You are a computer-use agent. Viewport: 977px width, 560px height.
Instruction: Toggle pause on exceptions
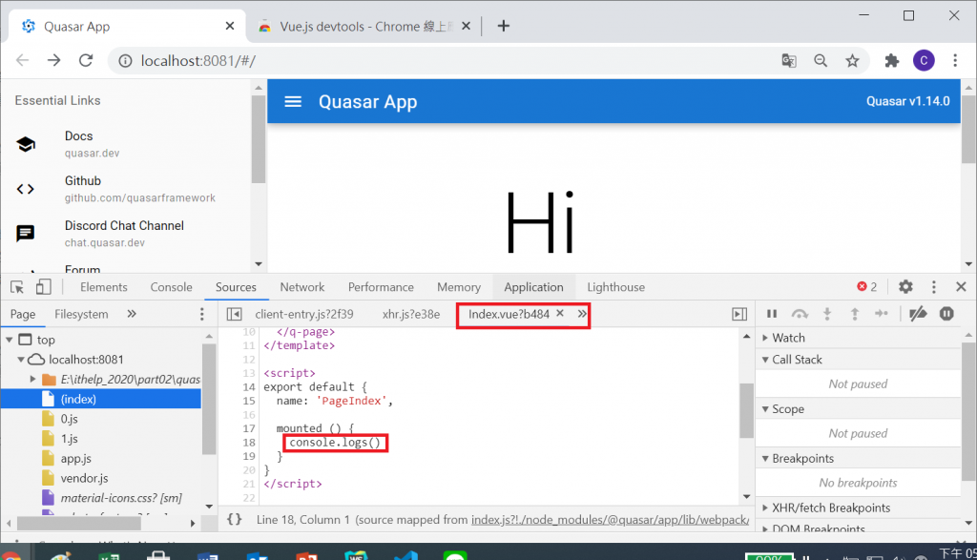click(x=946, y=313)
